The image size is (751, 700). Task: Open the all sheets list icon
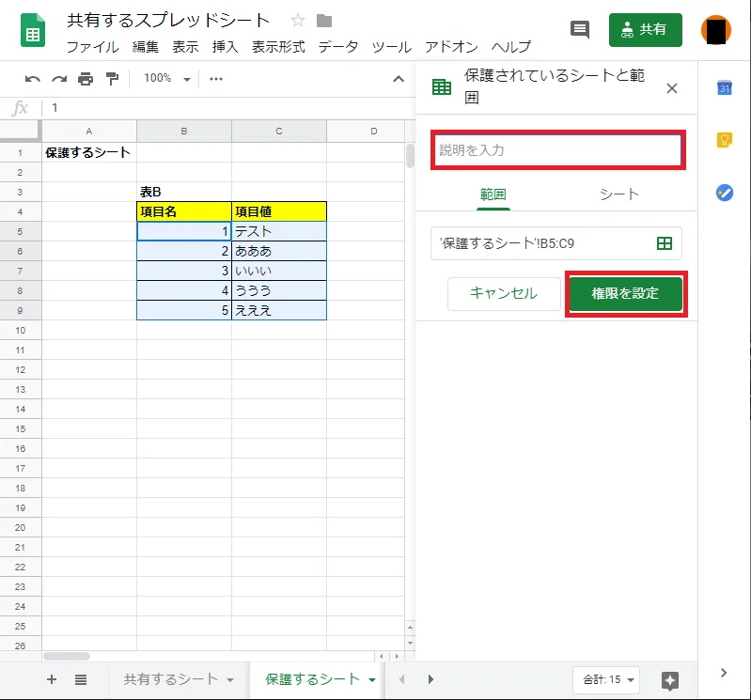pos(81,679)
